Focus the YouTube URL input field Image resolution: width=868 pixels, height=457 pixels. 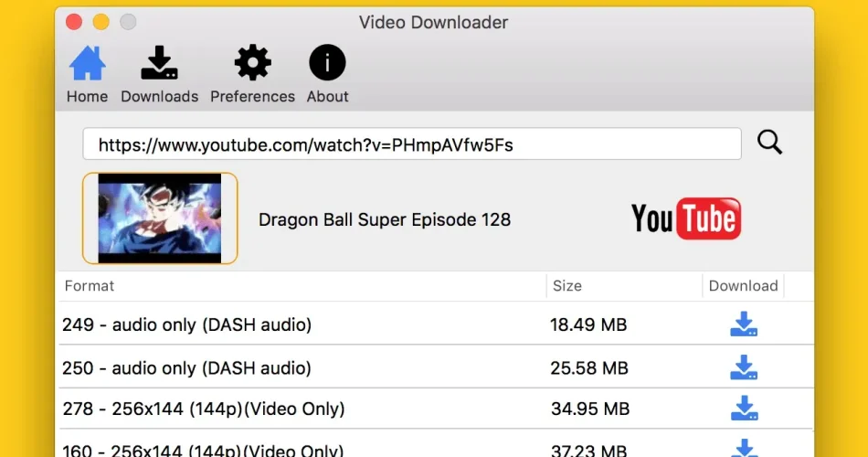[x=412, y=144]
